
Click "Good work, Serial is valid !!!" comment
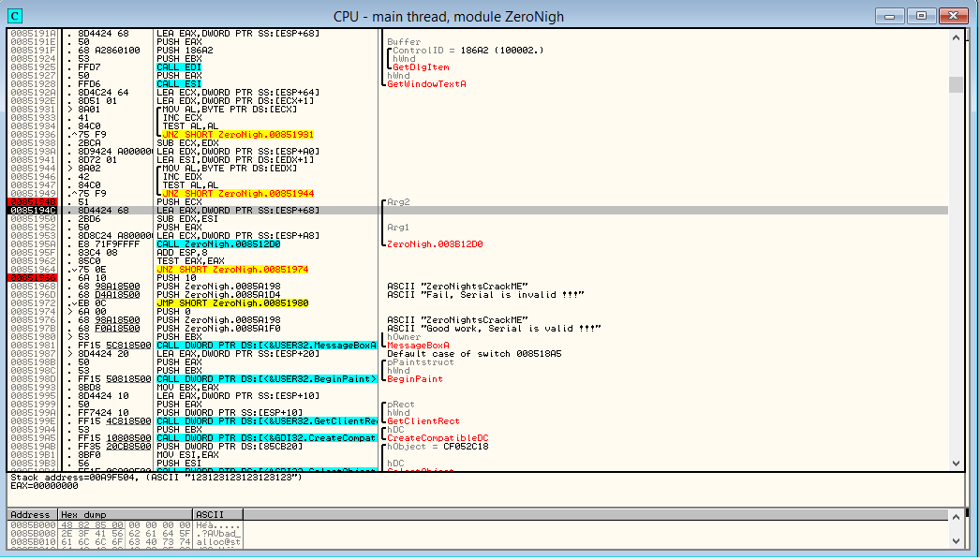coord(494,329)
